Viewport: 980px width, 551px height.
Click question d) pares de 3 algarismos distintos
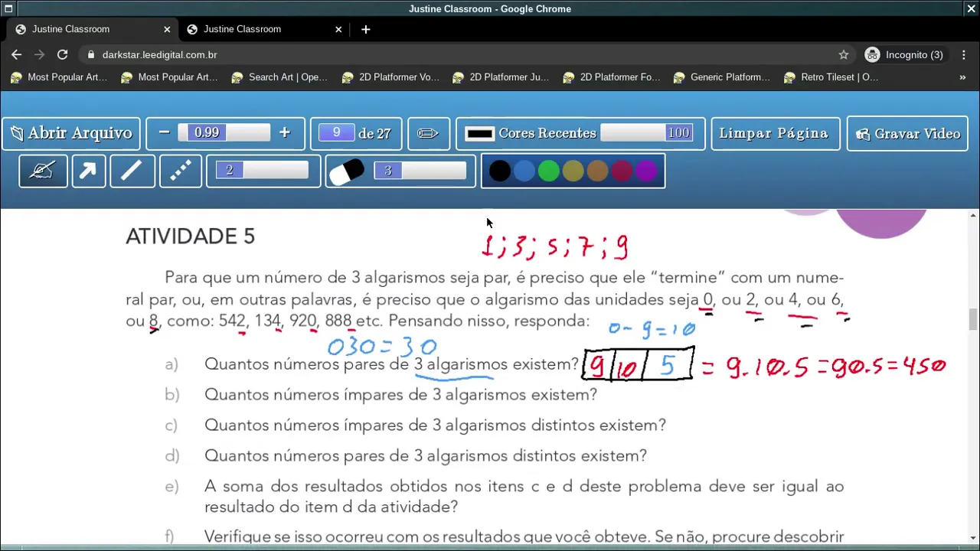click(426, 456)
